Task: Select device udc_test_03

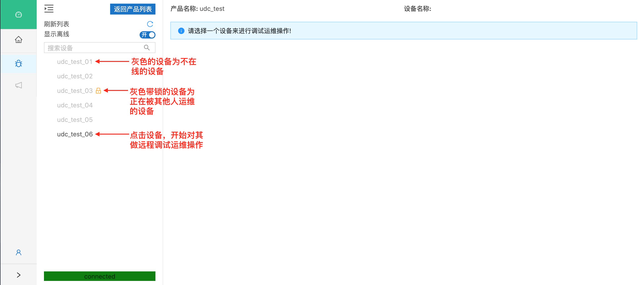Action: click(x=75, y=91)
